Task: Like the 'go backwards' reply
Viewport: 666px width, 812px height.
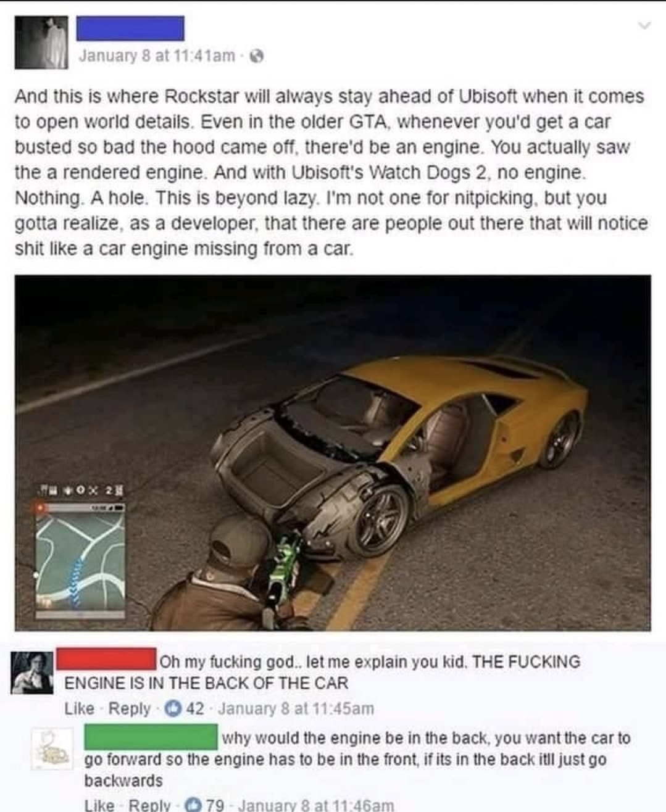Action: (99, 805)
